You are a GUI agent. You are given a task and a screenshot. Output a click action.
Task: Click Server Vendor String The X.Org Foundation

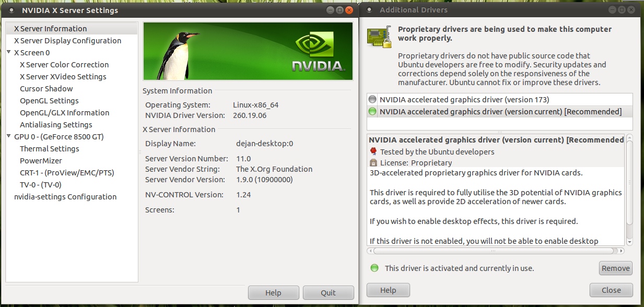274,169
